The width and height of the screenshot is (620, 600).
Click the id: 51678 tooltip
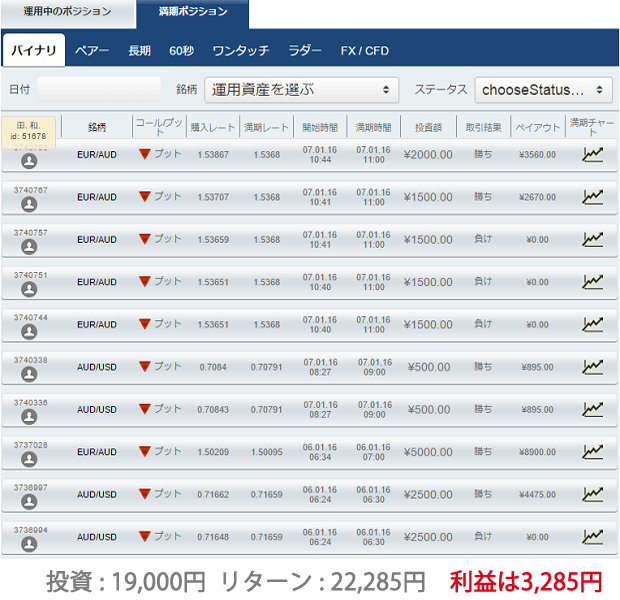click(28, 132)
